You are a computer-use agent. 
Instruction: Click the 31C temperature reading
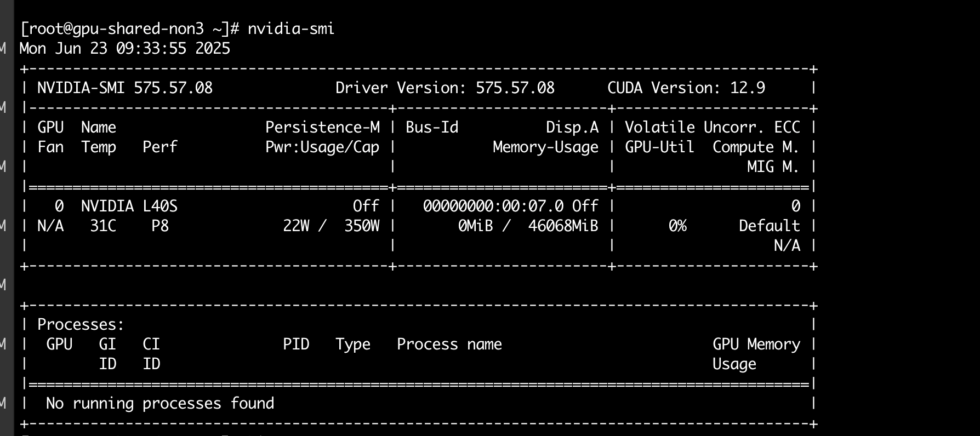(103, 226)
